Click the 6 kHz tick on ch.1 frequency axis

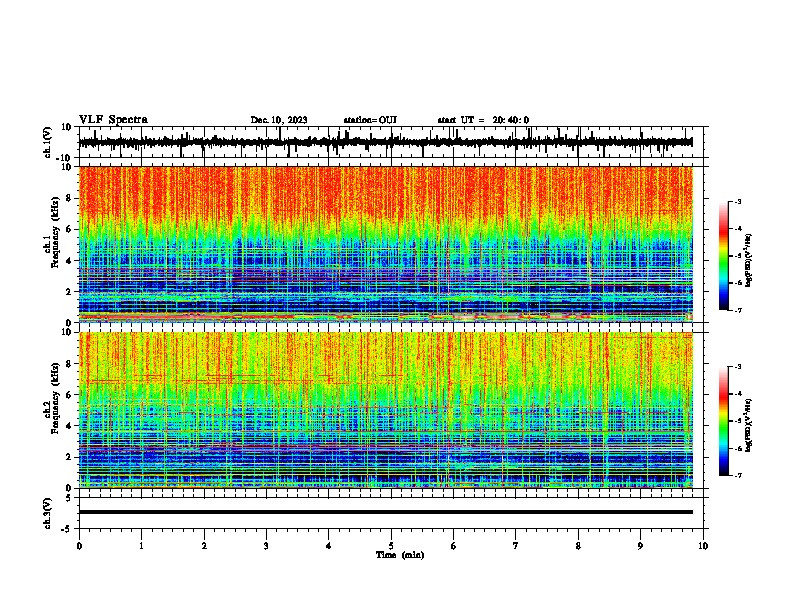(70, 229)
